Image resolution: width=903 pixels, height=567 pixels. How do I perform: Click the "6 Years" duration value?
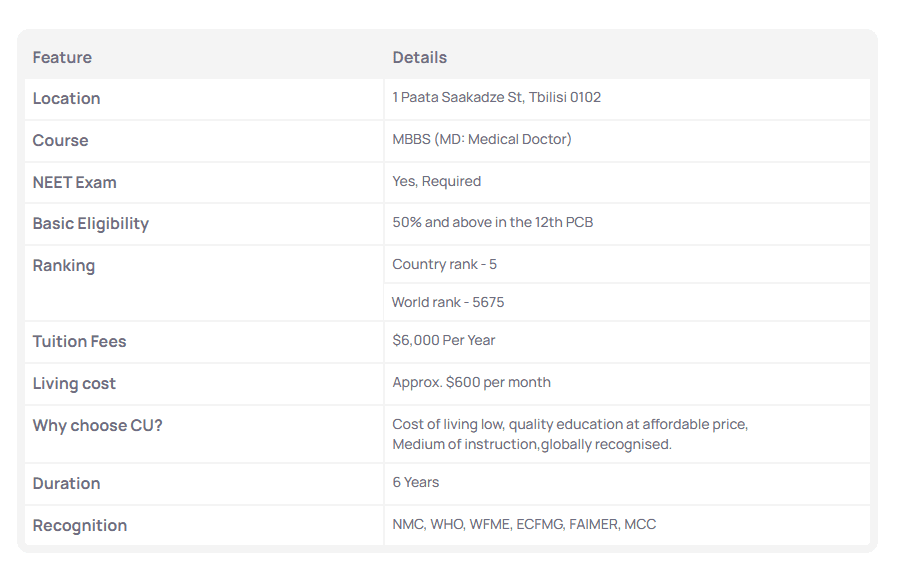[x=415, y=483]
